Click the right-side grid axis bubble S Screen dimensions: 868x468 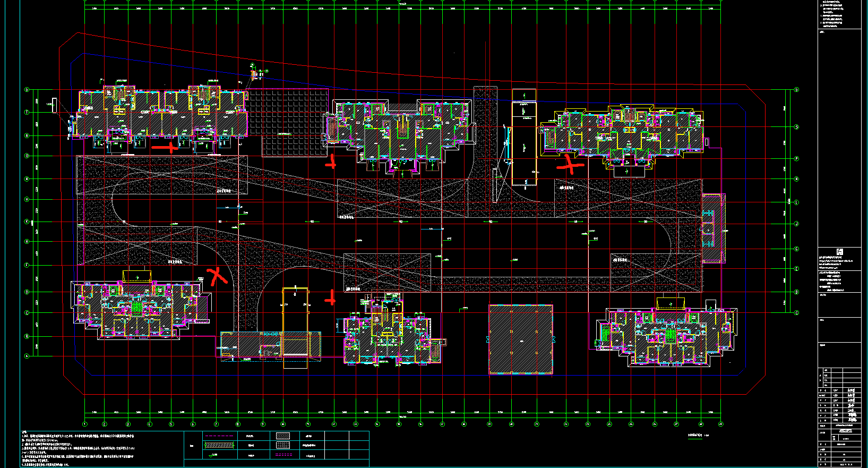click(x=796, y=127)
